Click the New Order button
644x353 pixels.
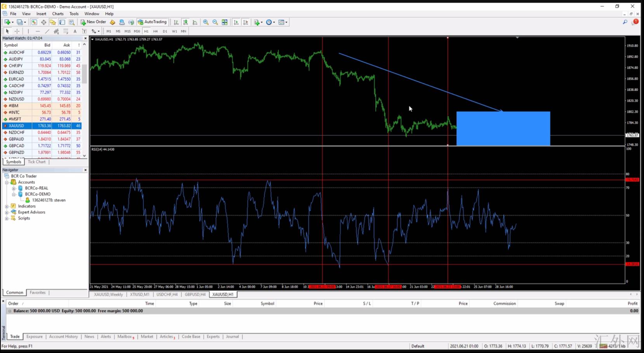[93, 22]
